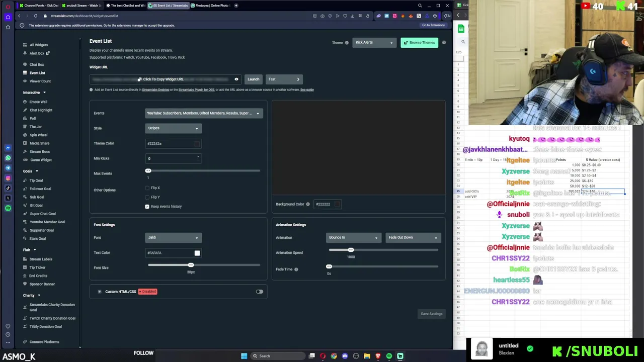Open File Explorer from the taskbar
Viewport: 644px width, 362px height.
click(367, 356)
